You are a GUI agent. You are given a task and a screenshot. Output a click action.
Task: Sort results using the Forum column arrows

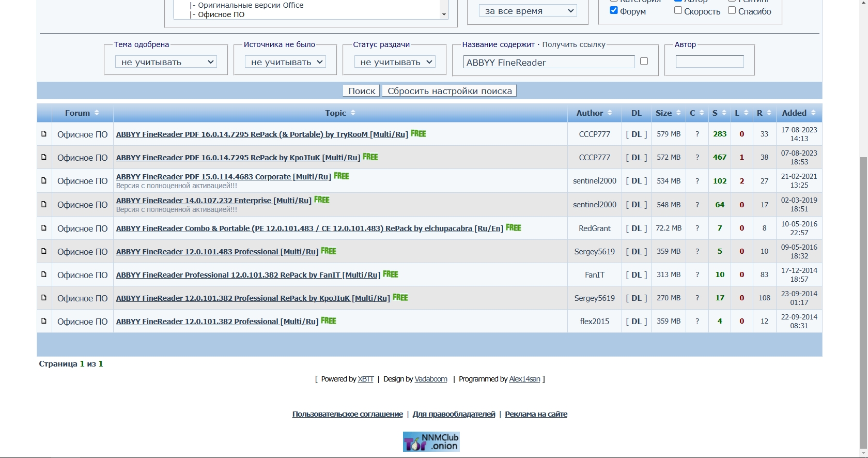coord(97,113)
